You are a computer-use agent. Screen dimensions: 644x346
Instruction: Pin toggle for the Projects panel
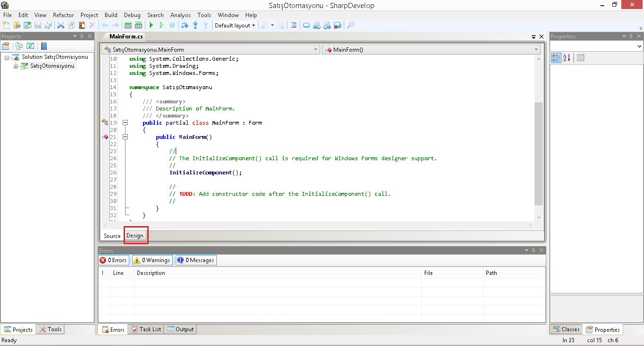point(82,36)
